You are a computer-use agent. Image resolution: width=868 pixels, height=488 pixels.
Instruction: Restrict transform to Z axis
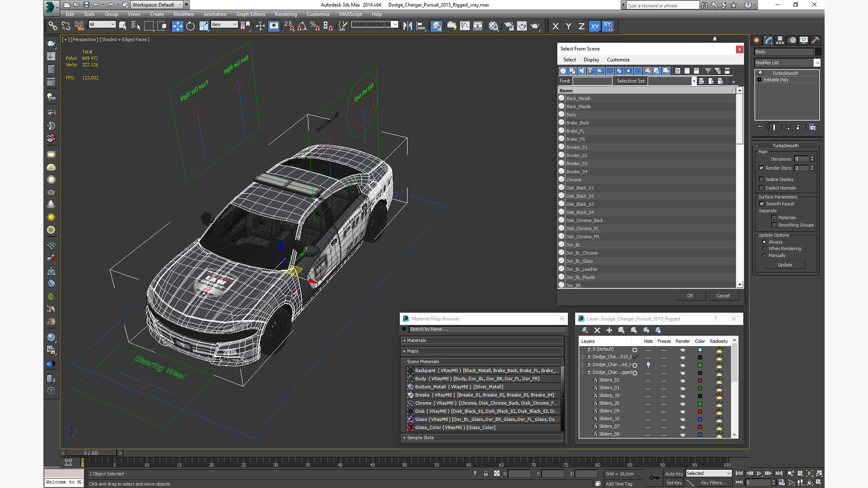click(581, 26)
